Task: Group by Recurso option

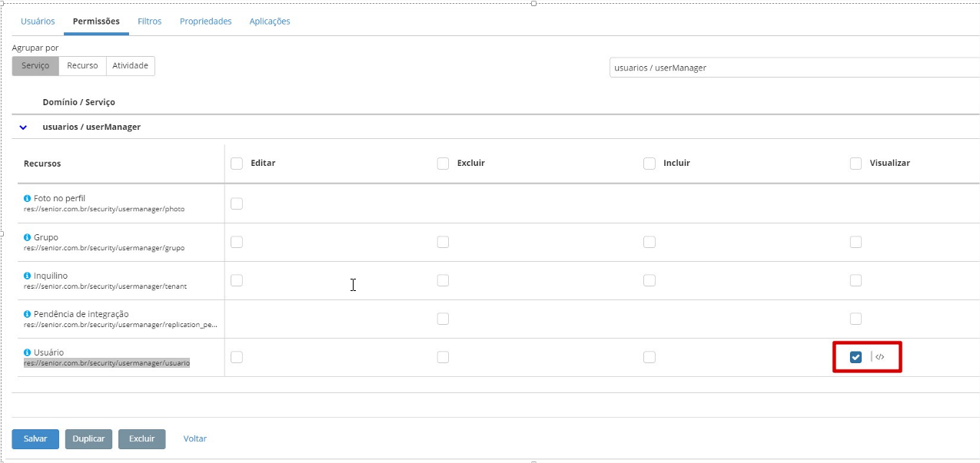Action: [82, 66]
